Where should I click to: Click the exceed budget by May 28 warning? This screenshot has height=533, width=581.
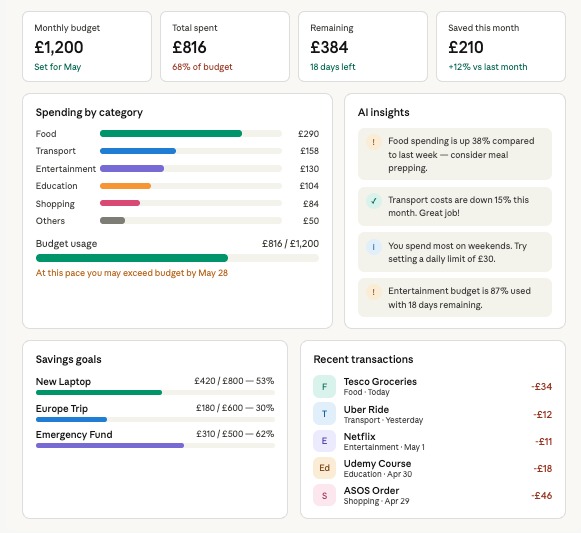click(x=132, y=273)
